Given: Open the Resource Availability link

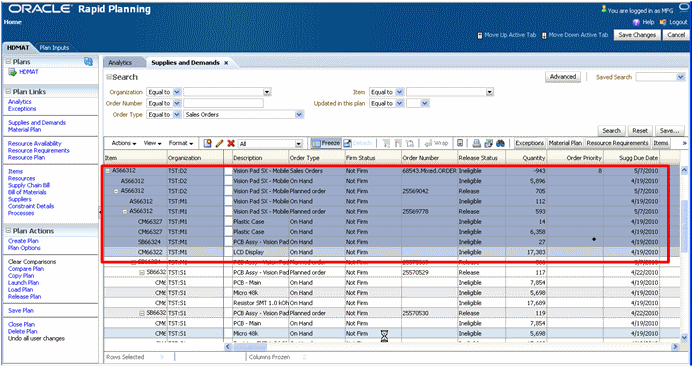Looking at the screenshot, I should (x=35, y=144).
